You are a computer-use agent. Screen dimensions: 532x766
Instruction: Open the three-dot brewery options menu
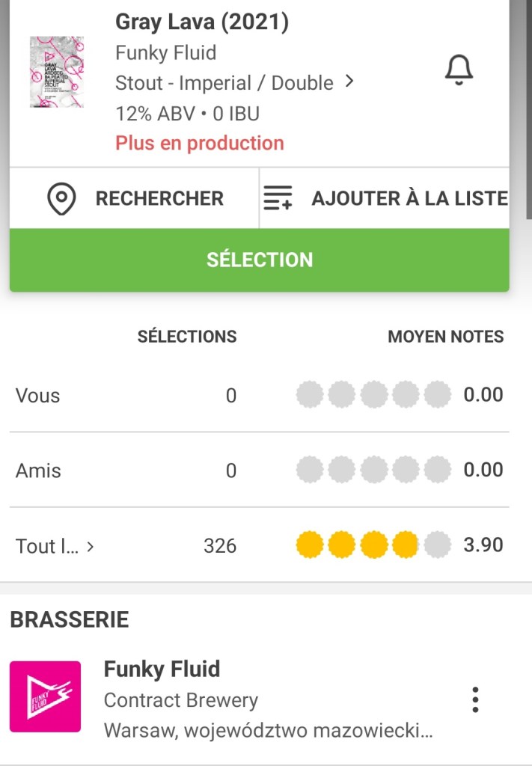coord(475,699)
